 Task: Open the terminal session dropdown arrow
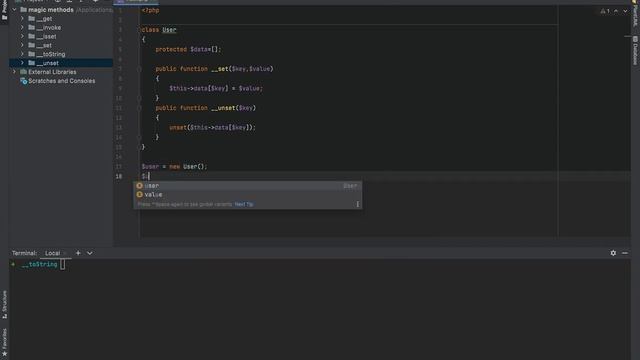pyautogui.click(x=89, y=253)
